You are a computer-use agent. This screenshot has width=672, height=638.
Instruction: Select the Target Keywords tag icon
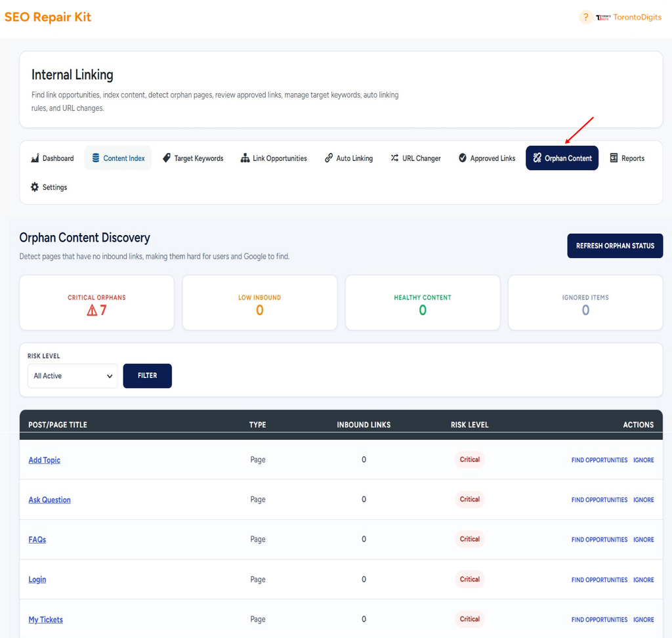point(167,158)
